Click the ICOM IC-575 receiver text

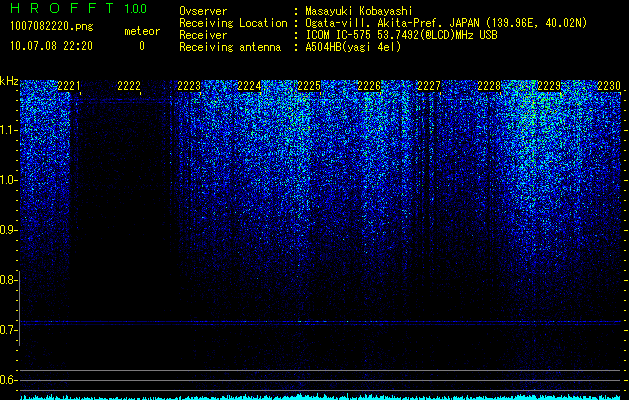point(401,35)
